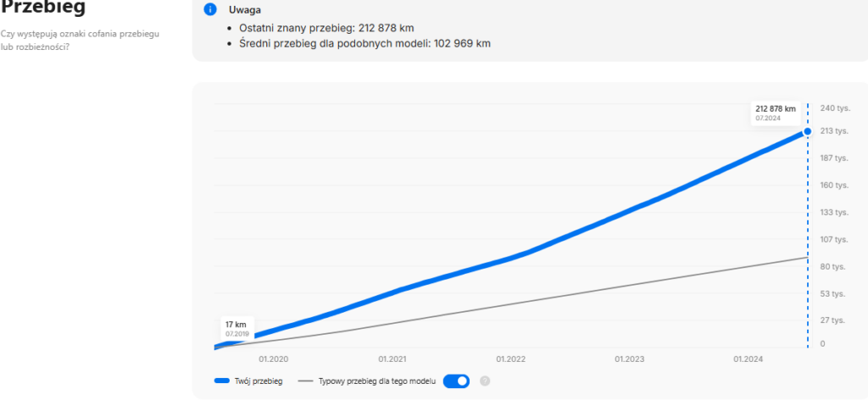
Task: Click the Ostatni znany przebieg line
Action: click(x=326, y=28)
